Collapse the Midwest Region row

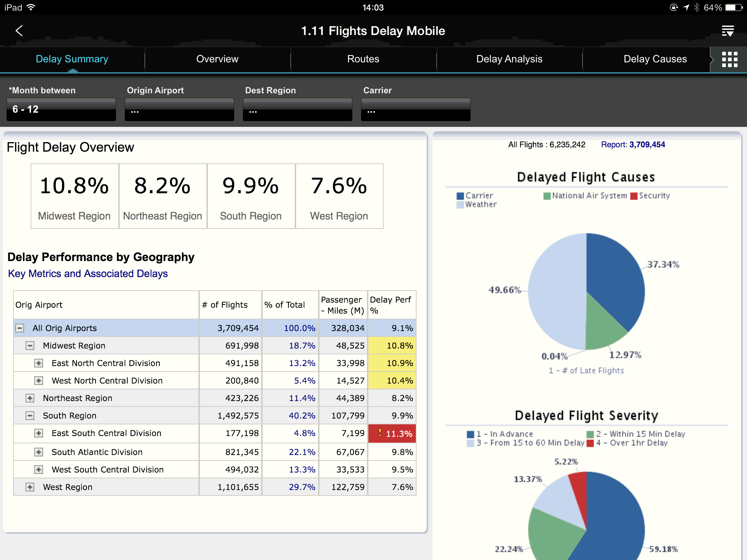coord(30,346)
